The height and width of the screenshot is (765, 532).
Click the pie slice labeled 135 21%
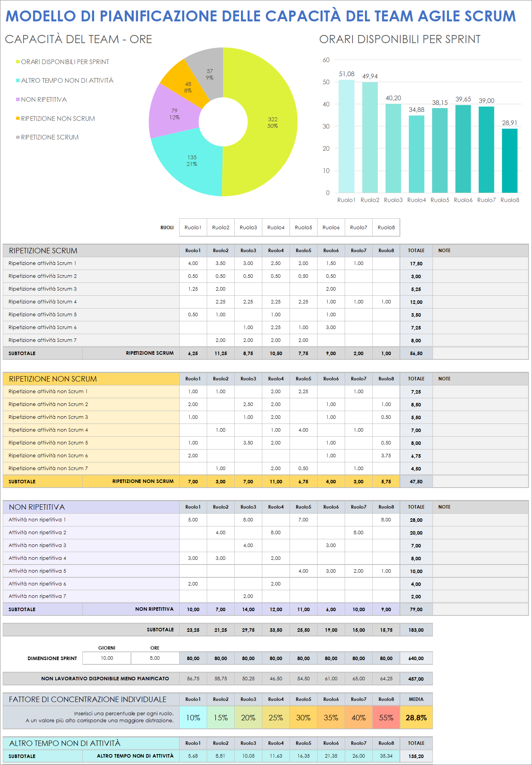pos(192,160)
